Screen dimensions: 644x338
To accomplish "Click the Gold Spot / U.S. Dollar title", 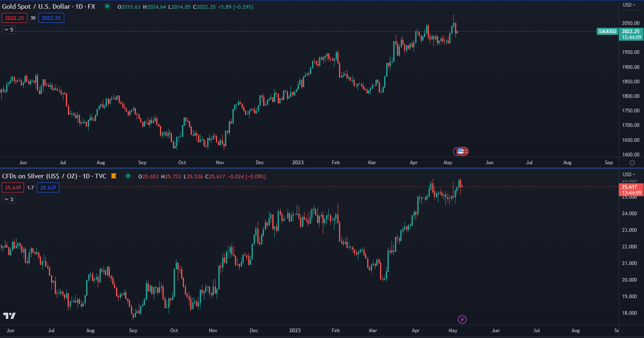I will tap(48, 7).
